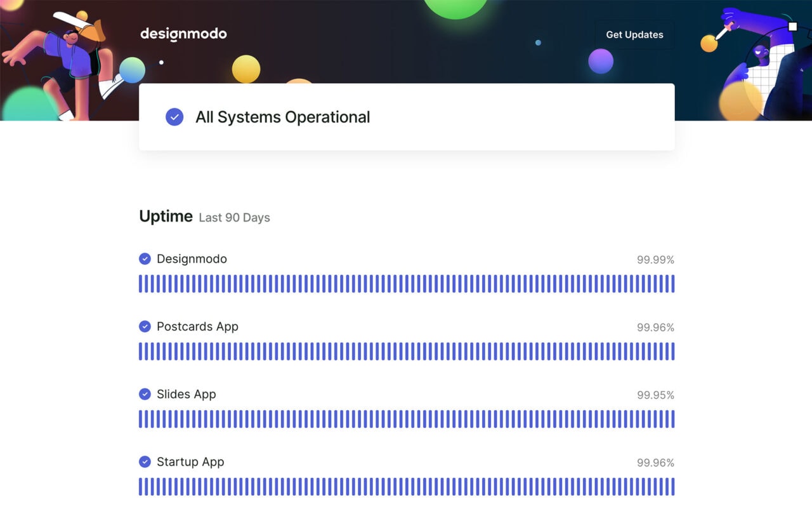Click the rightmost bar of Slides App uptime
Image resolution: width=812 pixels, height=530 pixels.
(672, 420)
